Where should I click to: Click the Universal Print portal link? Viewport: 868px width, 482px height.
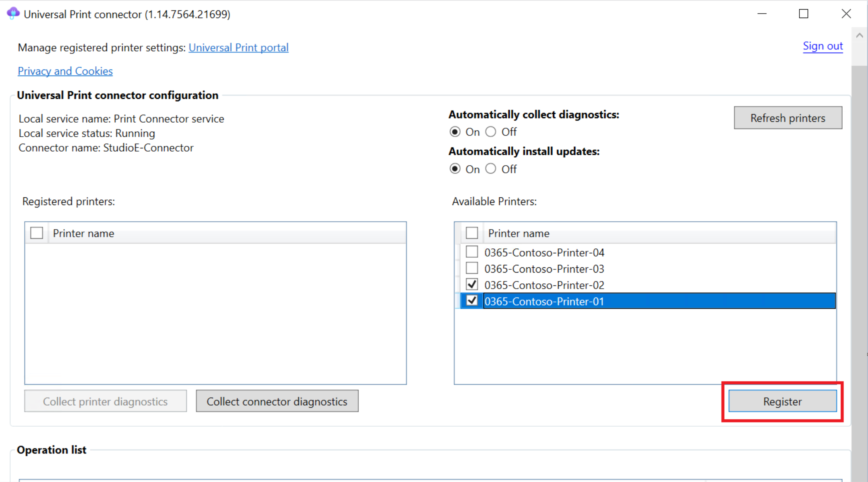tap(237, 47)
